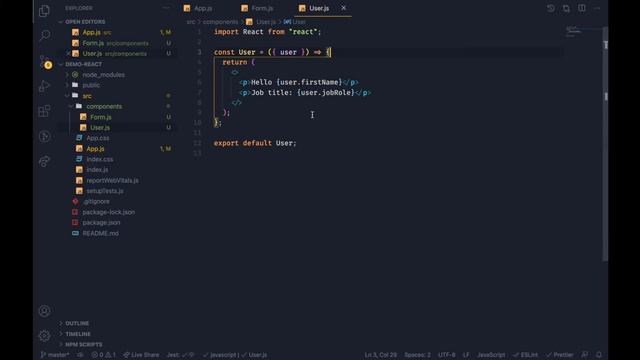Click the JavaScript language mode indicator
The height and width of the screenshot is (360, 640).
[x=491, y=355]
